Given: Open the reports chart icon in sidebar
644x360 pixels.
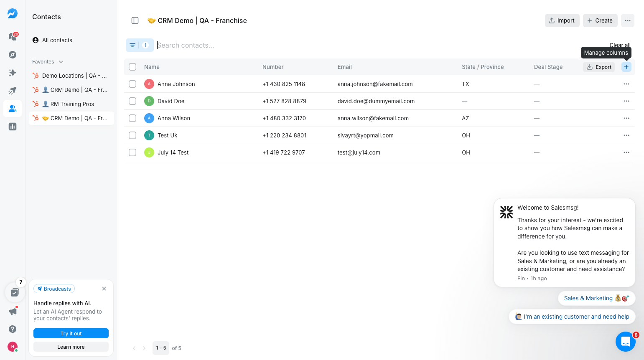Looking at the screenshot, I should pyautogui.click(x=13, y=127).
